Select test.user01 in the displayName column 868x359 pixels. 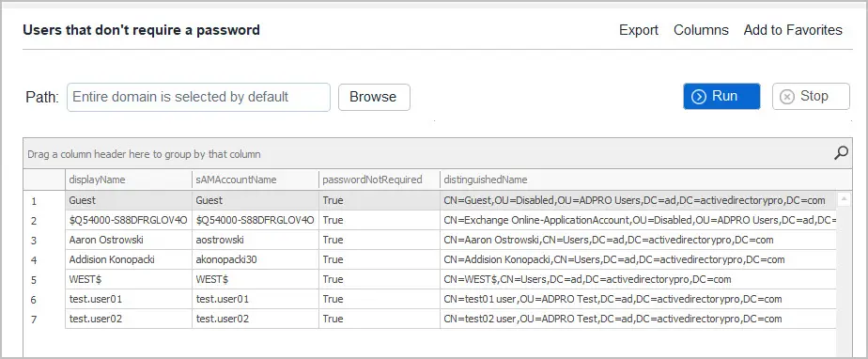[129, 299]
